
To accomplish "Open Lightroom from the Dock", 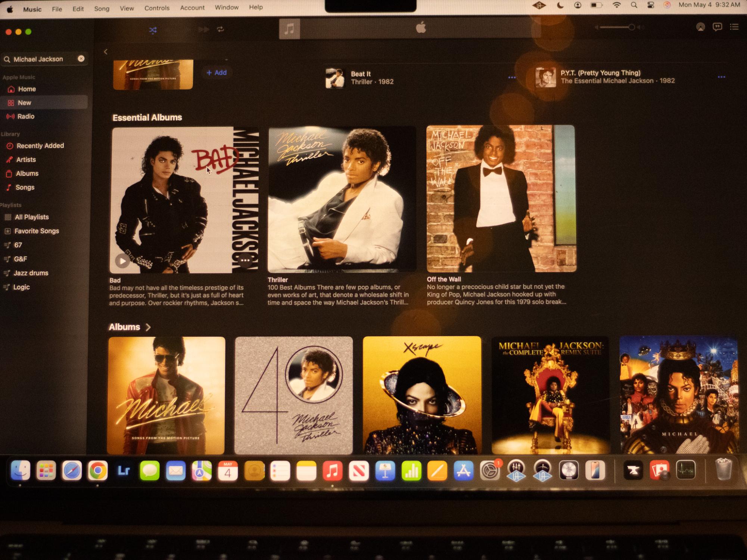I will point(124,470).
